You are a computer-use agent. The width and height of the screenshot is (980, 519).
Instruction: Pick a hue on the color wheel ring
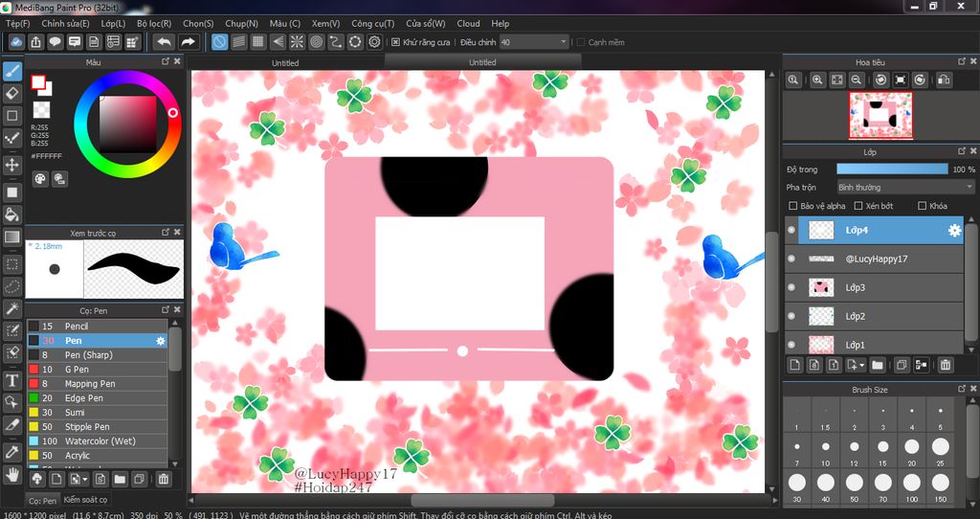coord(173,113)
